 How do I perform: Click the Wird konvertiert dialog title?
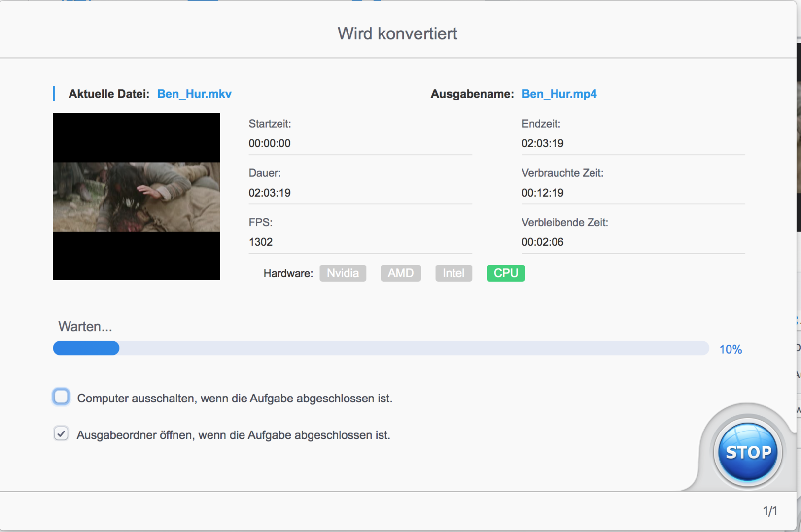click(397, 33)
